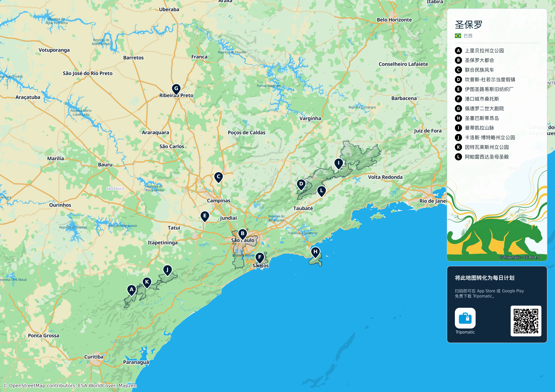
Task: Open map pin J southwest of Itapetininga
Action: [x=167, y=271]
